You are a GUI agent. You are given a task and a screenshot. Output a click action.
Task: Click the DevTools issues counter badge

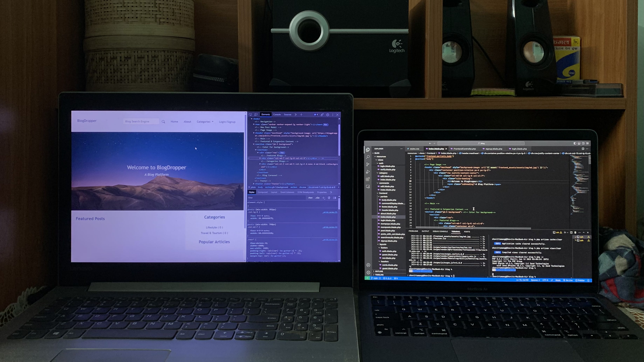pos(316,115)
